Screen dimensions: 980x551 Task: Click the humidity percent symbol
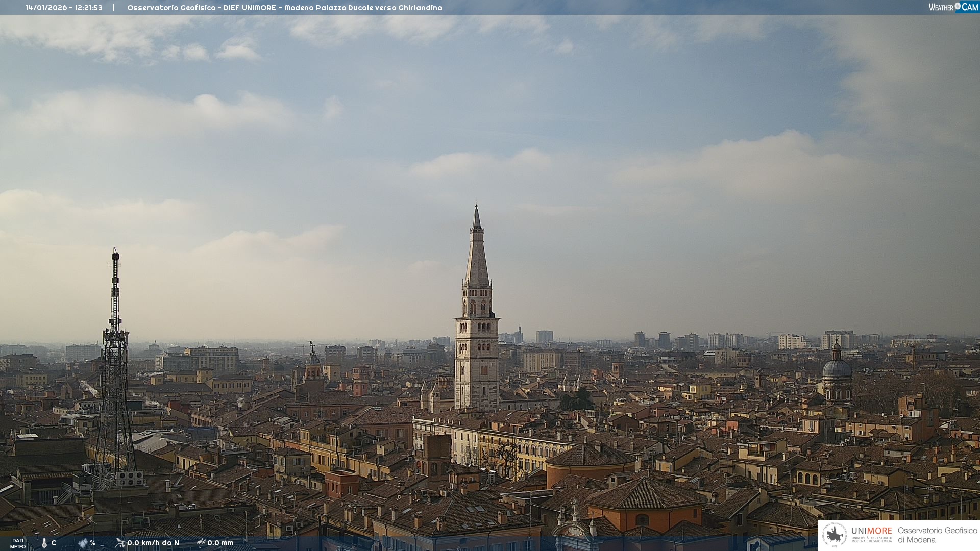(93, 543)
